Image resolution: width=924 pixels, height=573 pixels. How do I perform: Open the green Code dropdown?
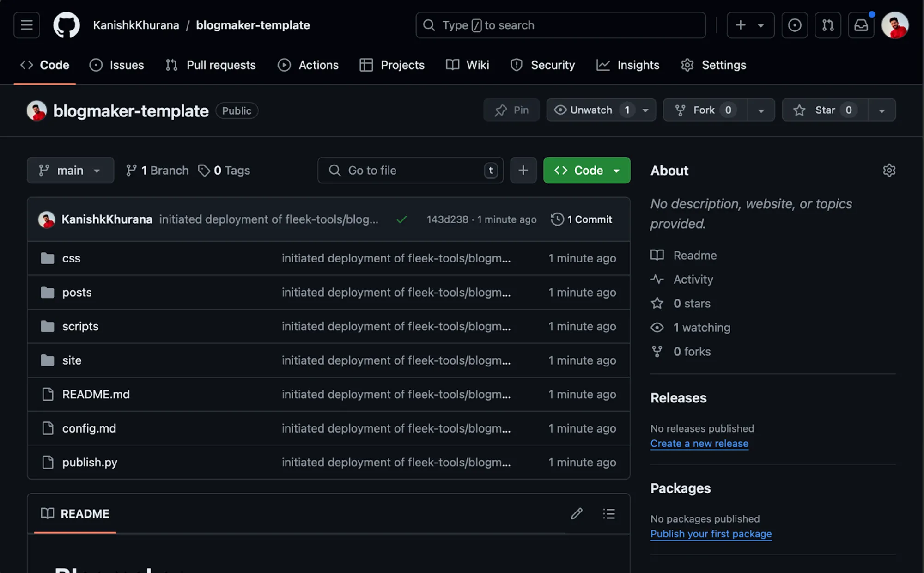click(x=587, y=171)
